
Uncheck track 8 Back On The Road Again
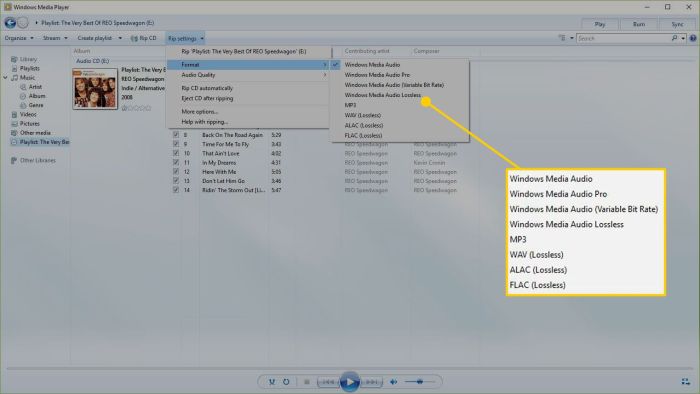tap(176, 135)
